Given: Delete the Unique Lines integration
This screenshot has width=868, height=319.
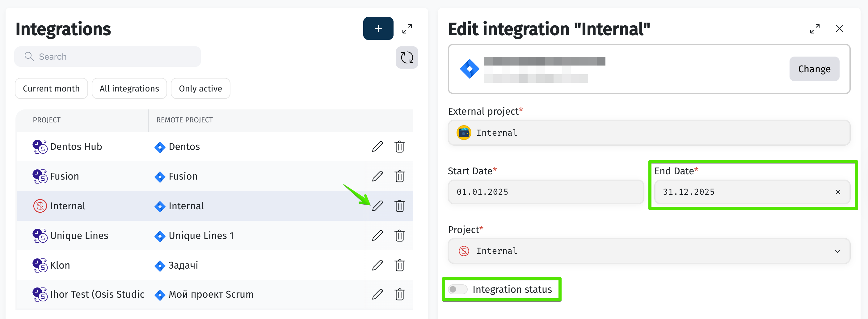Looking at the screenshot, I should [399, 235].
